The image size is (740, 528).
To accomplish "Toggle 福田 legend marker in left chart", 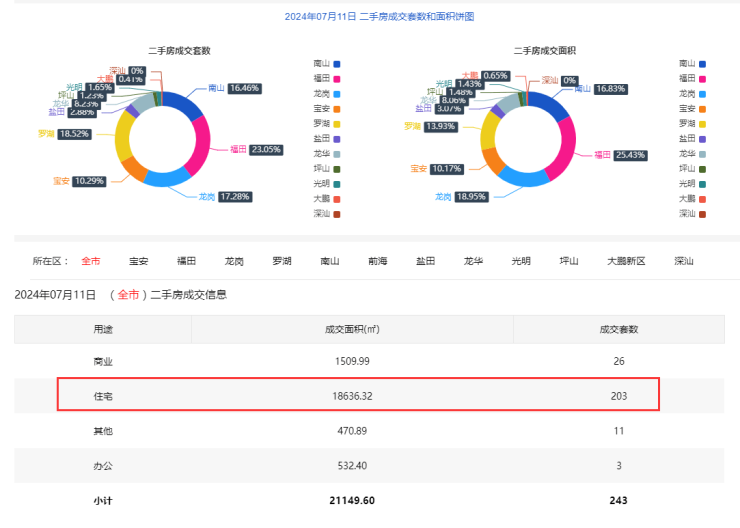I will coord(338,78).
